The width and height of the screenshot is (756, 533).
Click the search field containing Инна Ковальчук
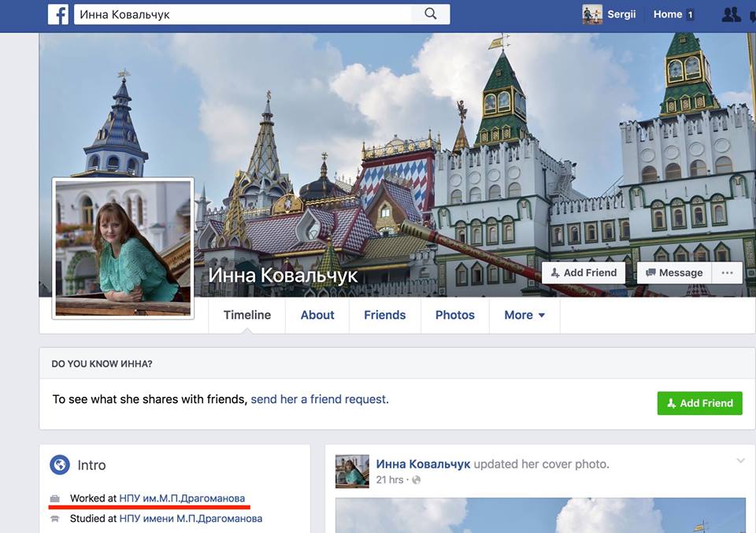[243, 14]
